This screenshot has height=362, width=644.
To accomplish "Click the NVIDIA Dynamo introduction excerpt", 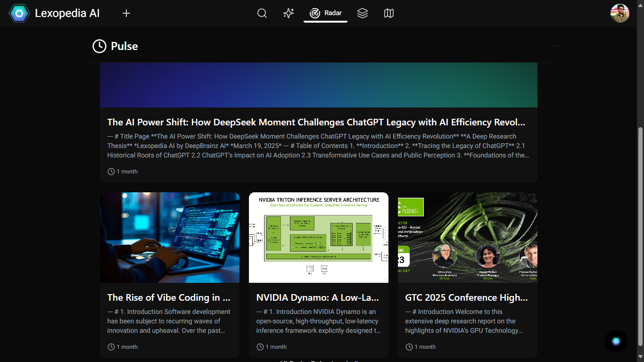I will point(318,321).
